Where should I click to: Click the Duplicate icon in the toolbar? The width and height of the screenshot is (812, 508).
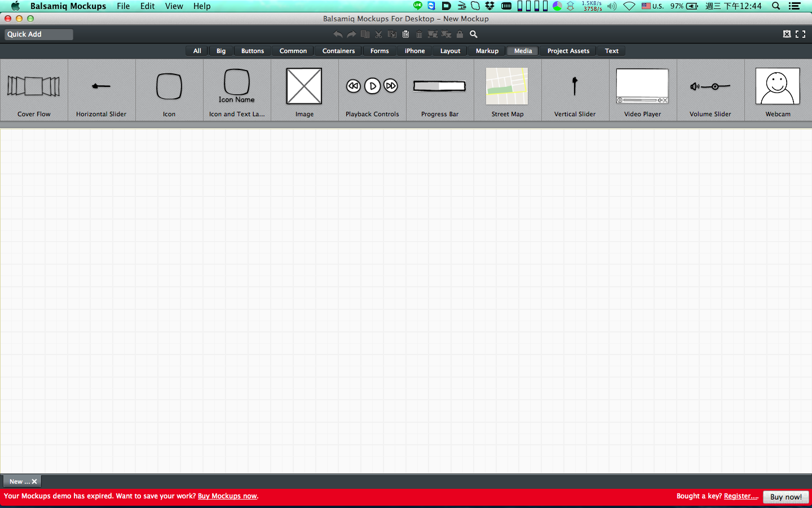point(365,34)
